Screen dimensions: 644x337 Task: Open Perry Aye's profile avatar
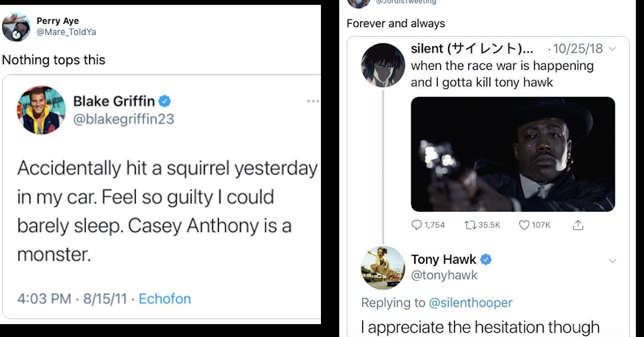click(x=17, y=26)
